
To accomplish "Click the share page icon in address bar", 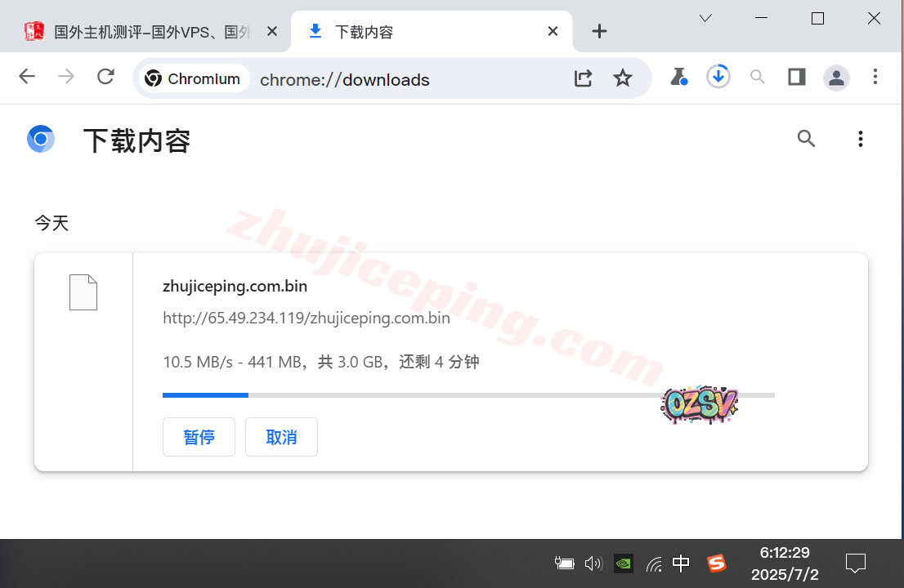I will click(x=583, y=78).
